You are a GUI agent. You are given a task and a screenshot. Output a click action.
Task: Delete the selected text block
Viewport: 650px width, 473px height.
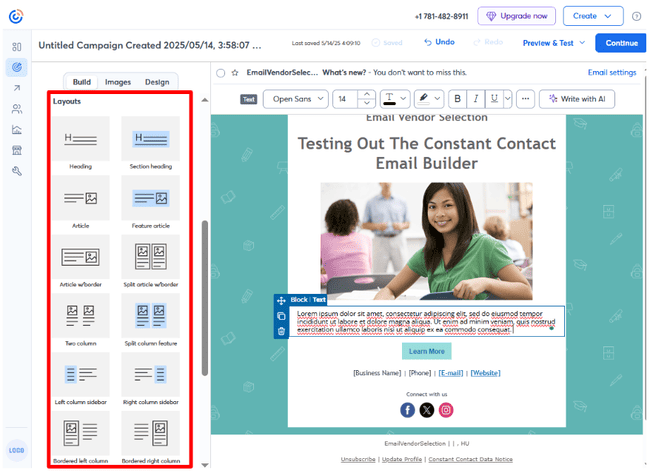coord(281,331)
